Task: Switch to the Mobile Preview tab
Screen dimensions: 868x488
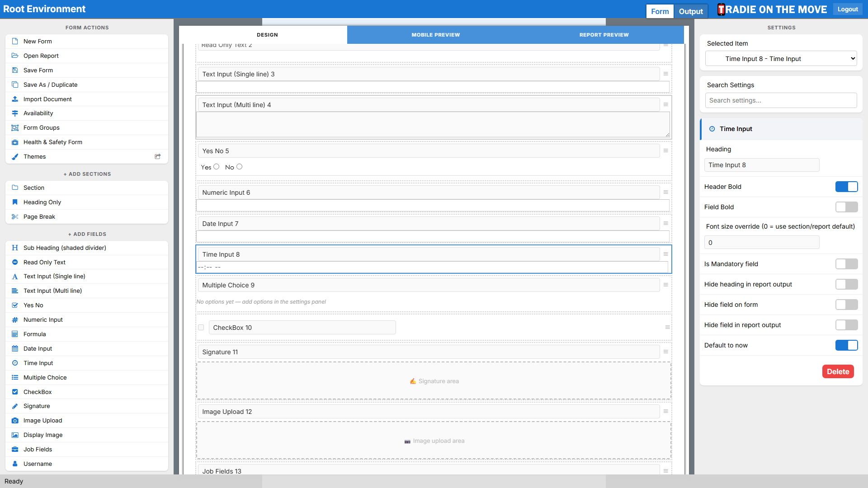Action: click(435, 35)
